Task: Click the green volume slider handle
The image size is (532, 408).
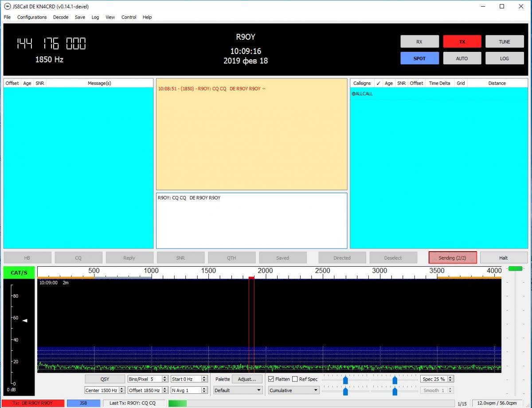Action: point(515,268)
